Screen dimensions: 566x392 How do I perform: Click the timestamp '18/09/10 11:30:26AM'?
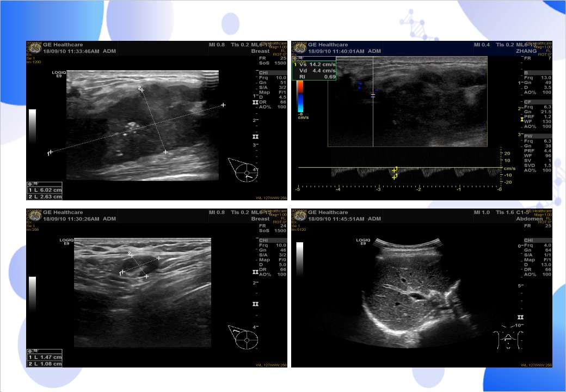(x=71, y=219)
